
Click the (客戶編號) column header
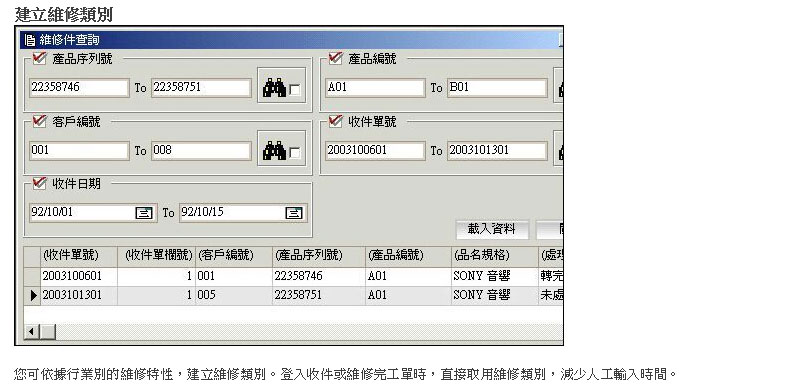tap(234, 256)
